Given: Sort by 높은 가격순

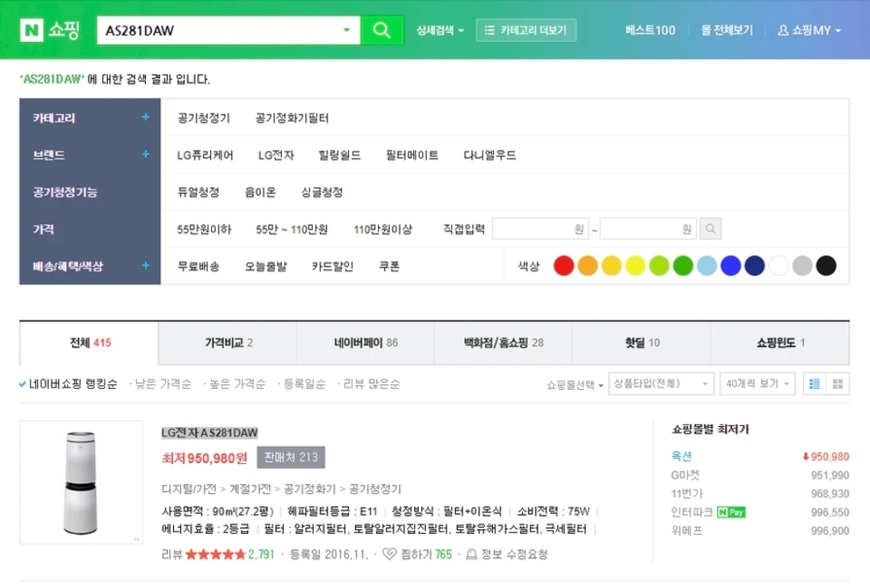Looking at the screenshot, I should click(238, 384).
